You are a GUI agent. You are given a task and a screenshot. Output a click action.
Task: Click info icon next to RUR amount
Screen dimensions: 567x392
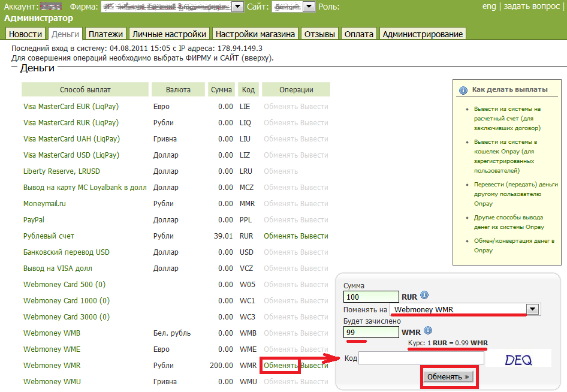[x=424, y=295]
